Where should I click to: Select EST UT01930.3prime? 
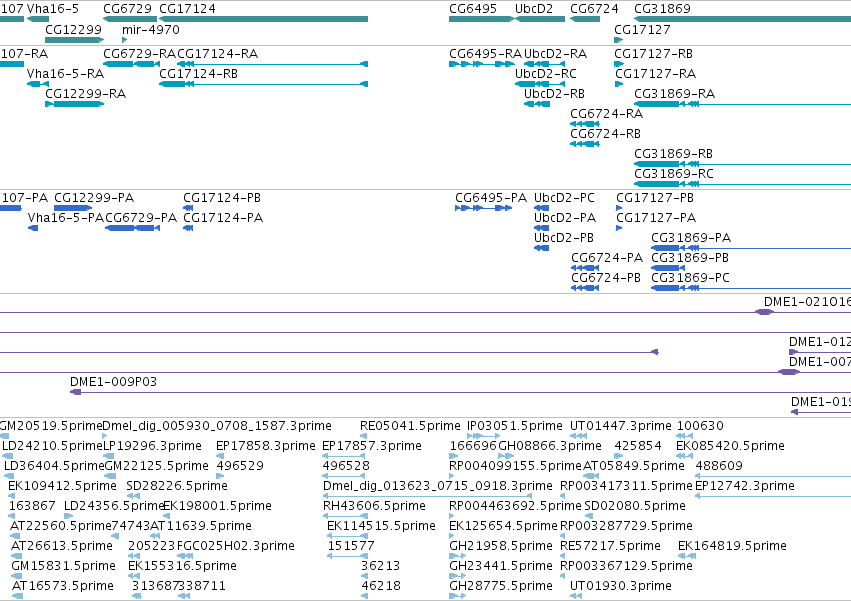click(x=576, y=596)
